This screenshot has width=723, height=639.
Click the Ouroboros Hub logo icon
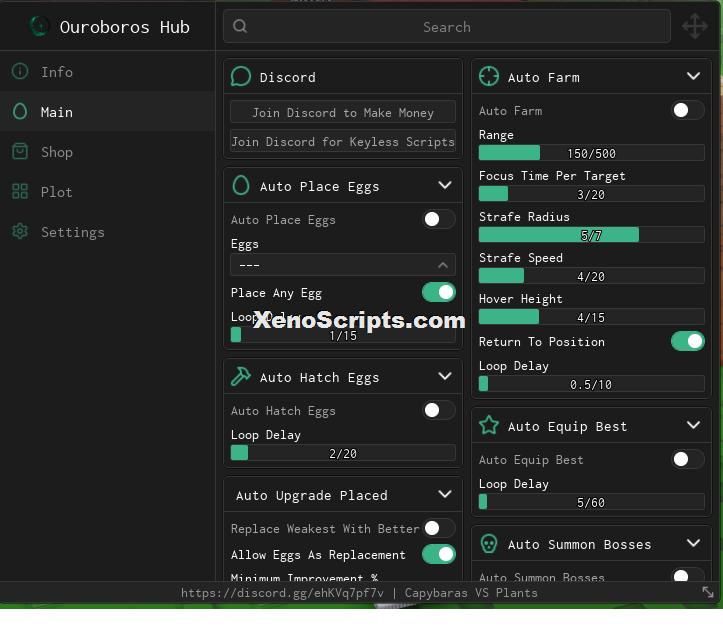[x=40, y=26]
